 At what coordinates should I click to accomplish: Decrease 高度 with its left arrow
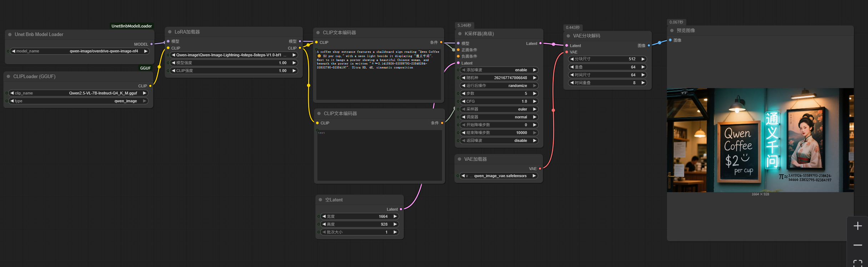pyautogui.click(x=324, y=224)
